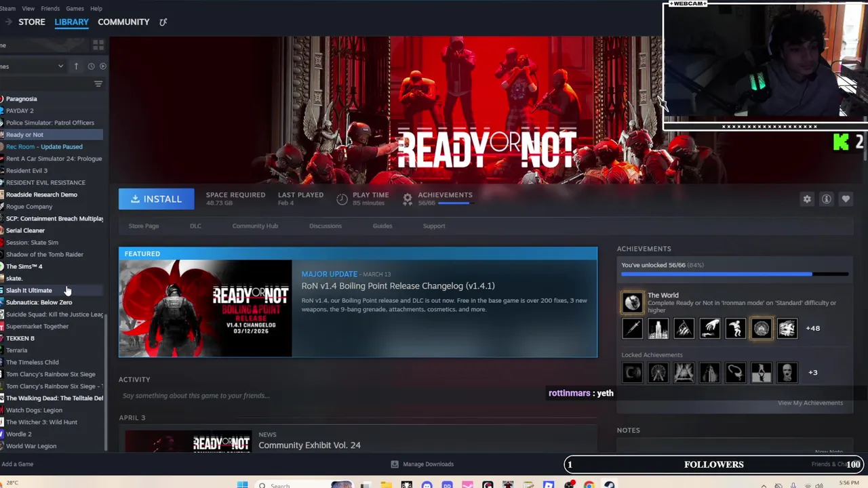Switch library to grid view icon
868x488 pixels.
98,45
